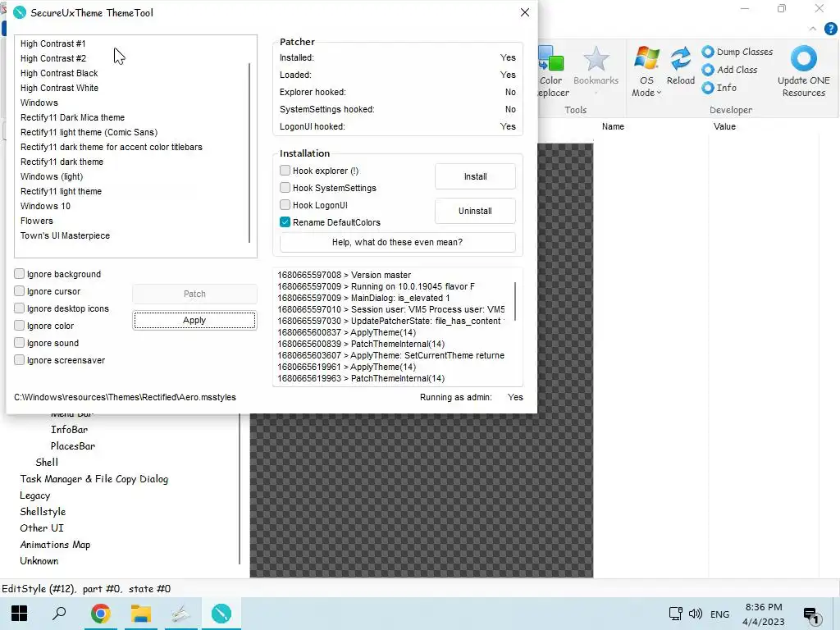The height and width of the screenshot is (630, 840).
Task: Enable the Hook explorer (!) checkbox
Action: coord(285,171)
